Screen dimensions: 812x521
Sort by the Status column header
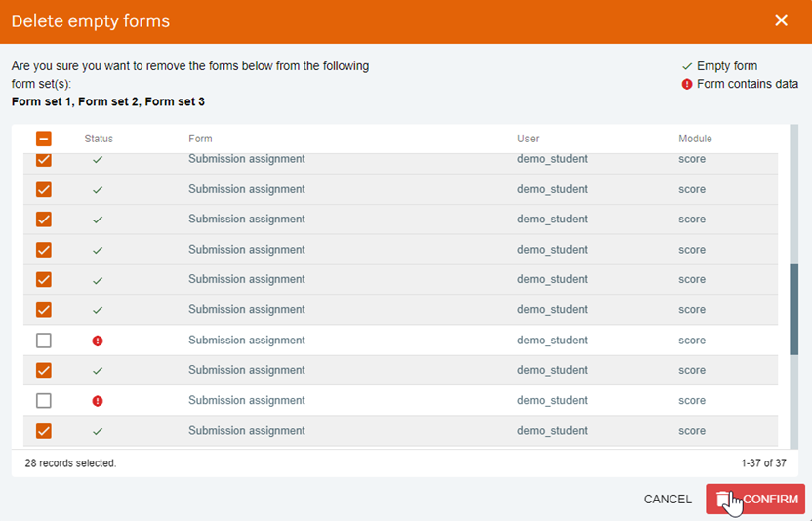point(99,139)
